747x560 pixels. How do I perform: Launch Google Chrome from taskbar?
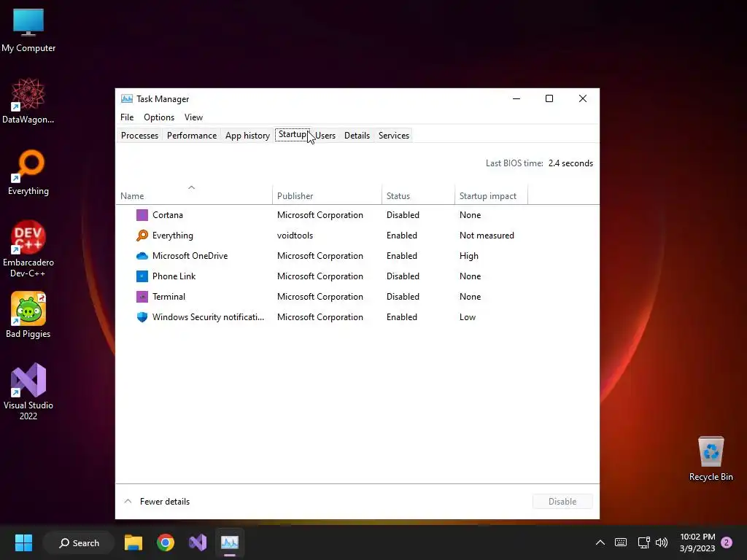coord(166,542)
